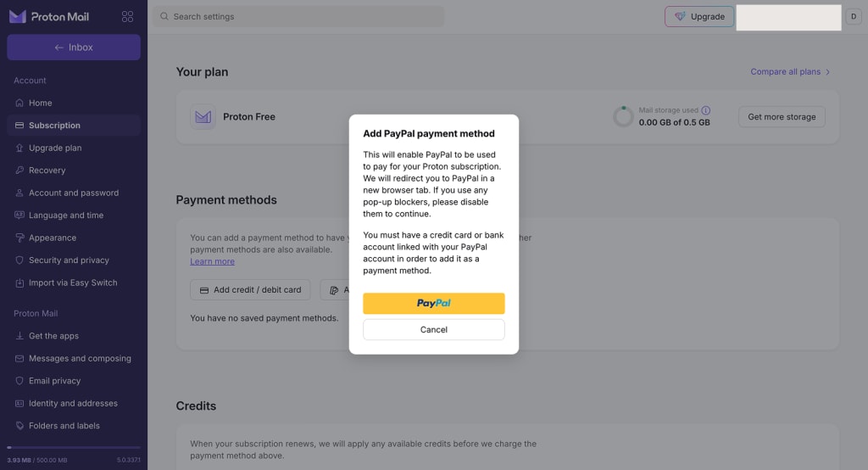Open Identity and addresses section
The image size is (868, 470).
click(x=73, y=403)
